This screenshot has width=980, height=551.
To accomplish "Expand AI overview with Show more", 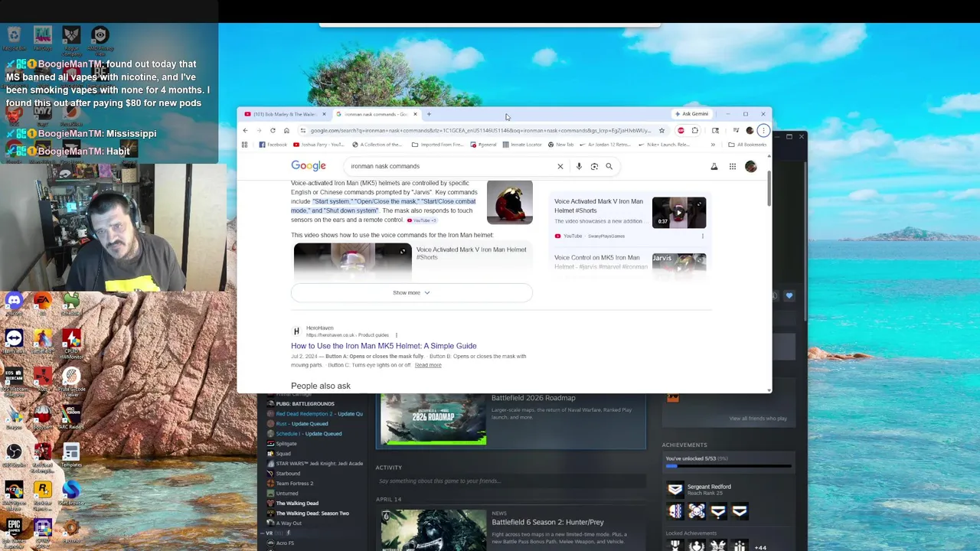I will [411, 292].
